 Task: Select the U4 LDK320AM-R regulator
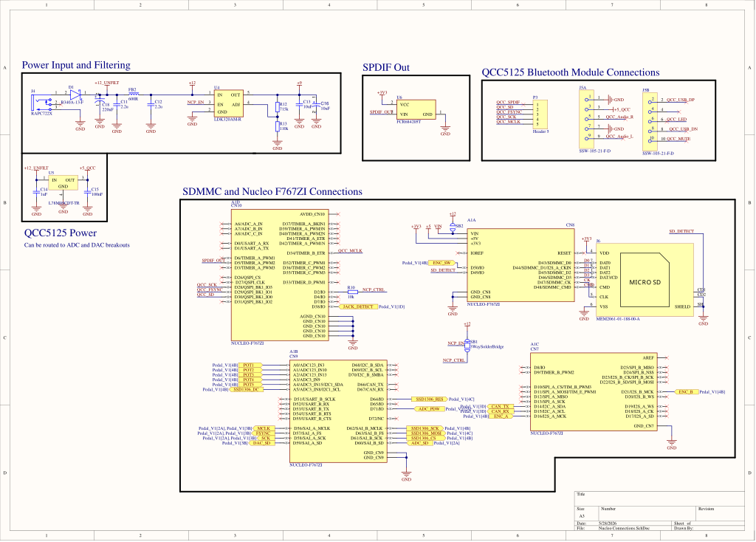coord(229,103)
